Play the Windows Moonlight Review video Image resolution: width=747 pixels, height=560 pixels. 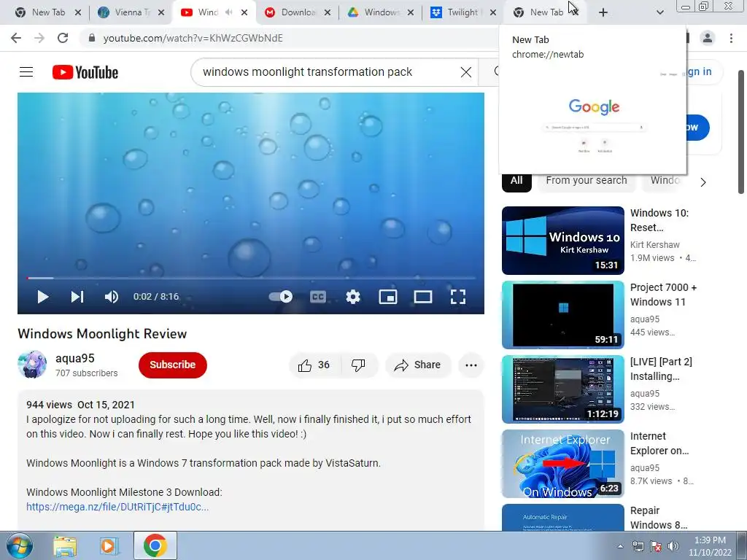43,297
